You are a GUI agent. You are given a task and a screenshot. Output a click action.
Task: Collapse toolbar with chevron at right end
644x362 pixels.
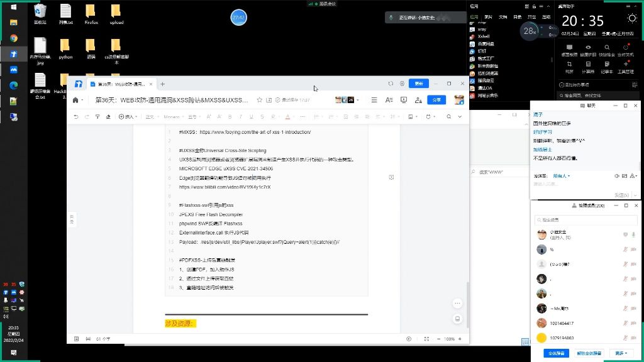[x=460, y=116]
